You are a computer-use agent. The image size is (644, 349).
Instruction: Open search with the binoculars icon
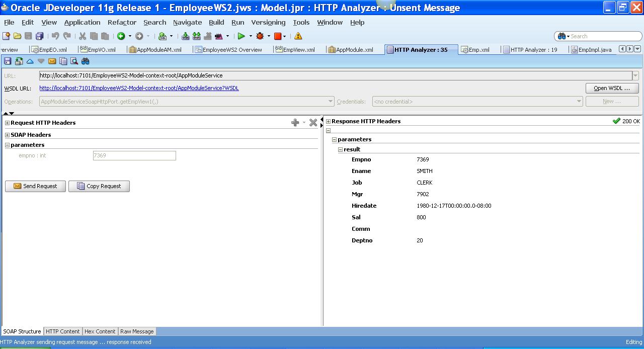(85, 61)
